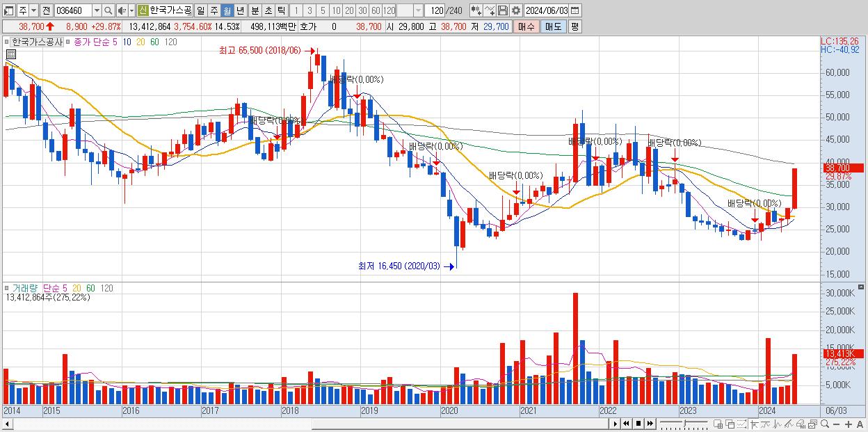Click the stock code field 036460
This screenshot has height=432, width=868.
point(72,10)
